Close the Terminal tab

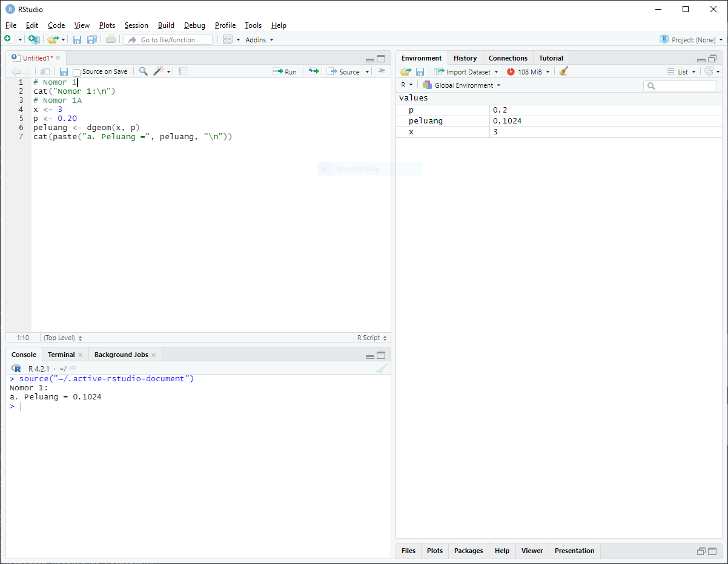pyautogui.click(x=80, y=355)
